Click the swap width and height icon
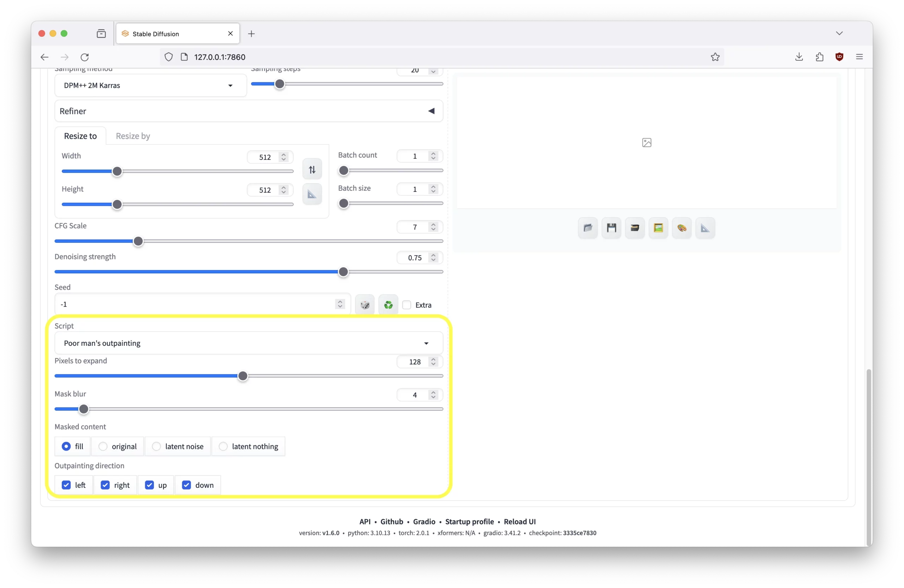This screenshot has height=588, width=904. click(x=312, y=170)
